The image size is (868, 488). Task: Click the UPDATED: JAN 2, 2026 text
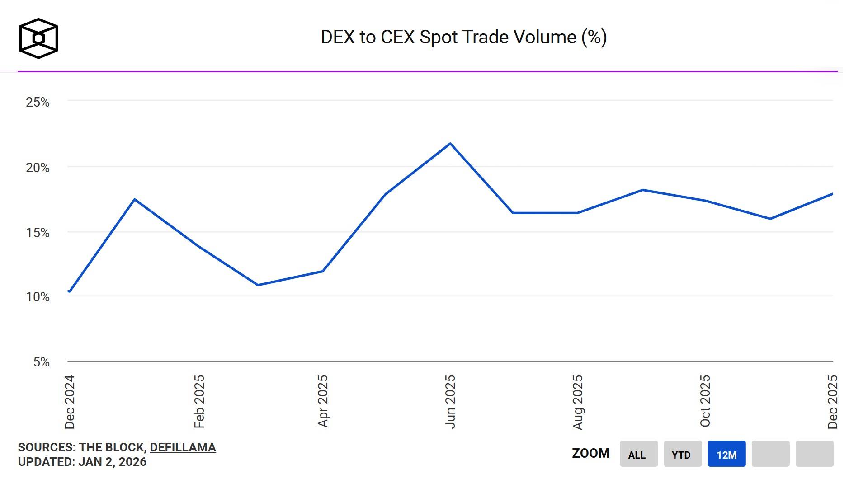click(x=82, y=462)
